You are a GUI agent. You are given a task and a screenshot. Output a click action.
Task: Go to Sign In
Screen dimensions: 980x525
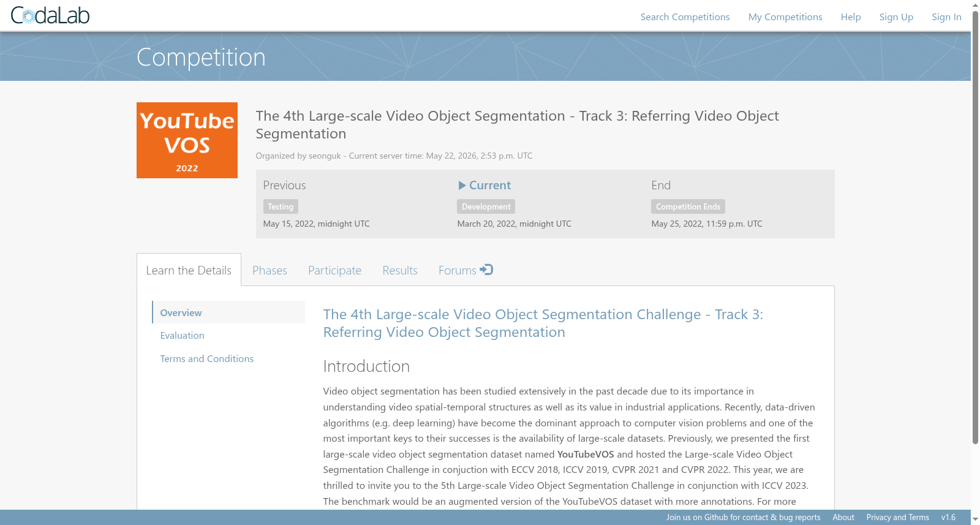click(x=946, y=17)
